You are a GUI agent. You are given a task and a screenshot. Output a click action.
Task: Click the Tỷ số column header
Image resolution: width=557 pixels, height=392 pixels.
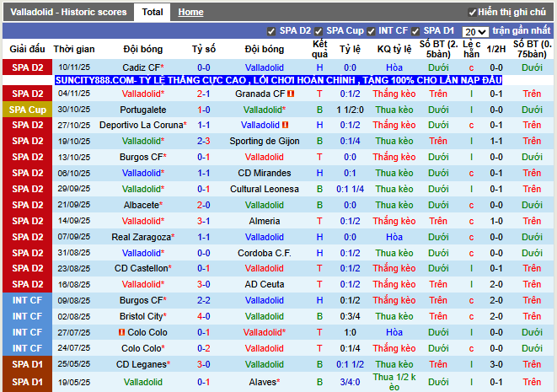point(204,49)
